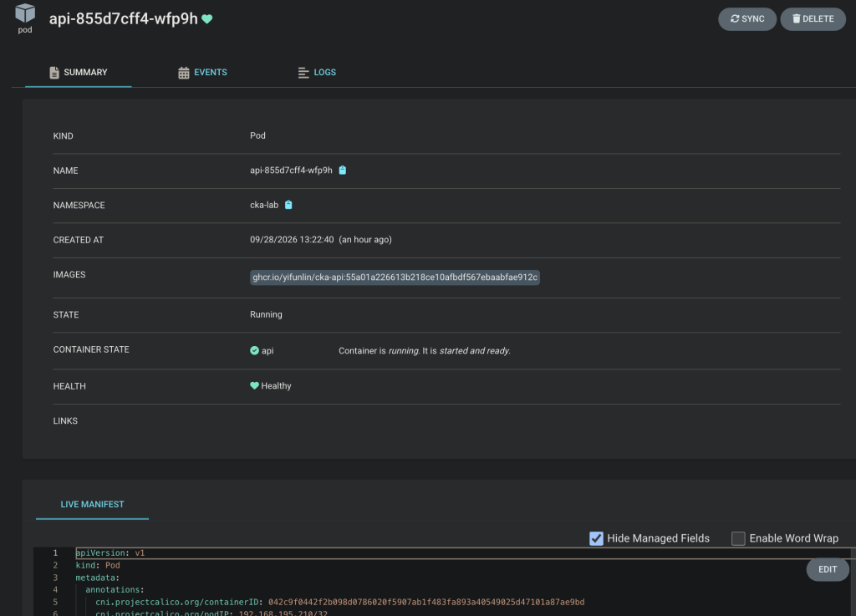Copy the cka-lab namespace with clipboard icon
Image resolution: width=856 pixels, height=616 pixels.
[288, 205]
